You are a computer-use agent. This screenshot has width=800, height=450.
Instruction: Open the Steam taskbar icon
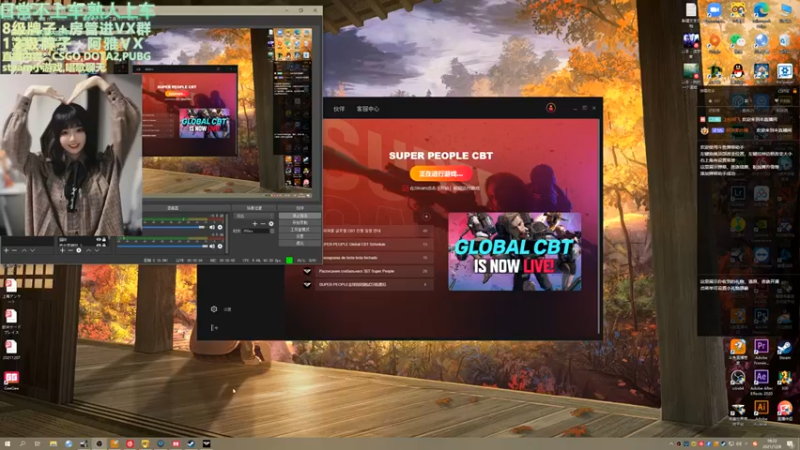point(191,444)
